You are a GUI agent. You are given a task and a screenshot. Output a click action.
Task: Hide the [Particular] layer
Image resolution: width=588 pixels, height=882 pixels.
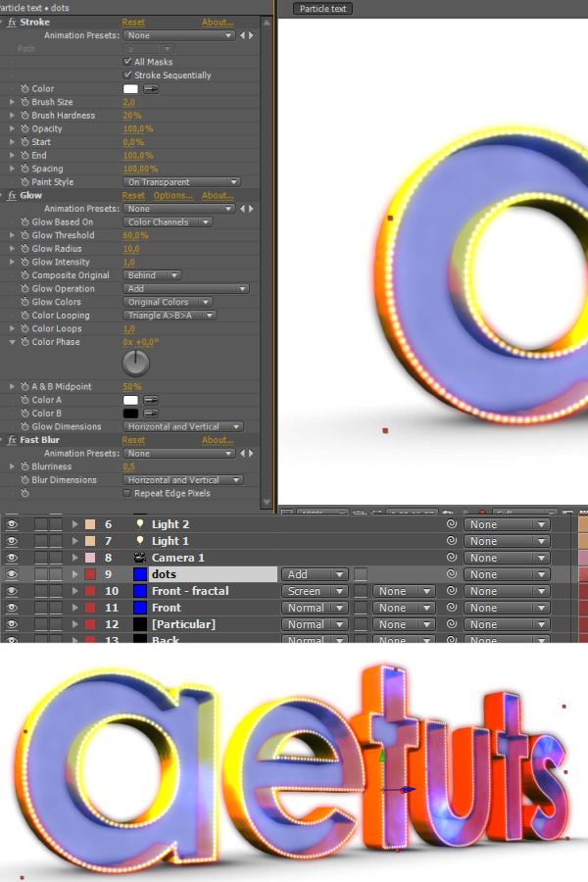[11, 624]
